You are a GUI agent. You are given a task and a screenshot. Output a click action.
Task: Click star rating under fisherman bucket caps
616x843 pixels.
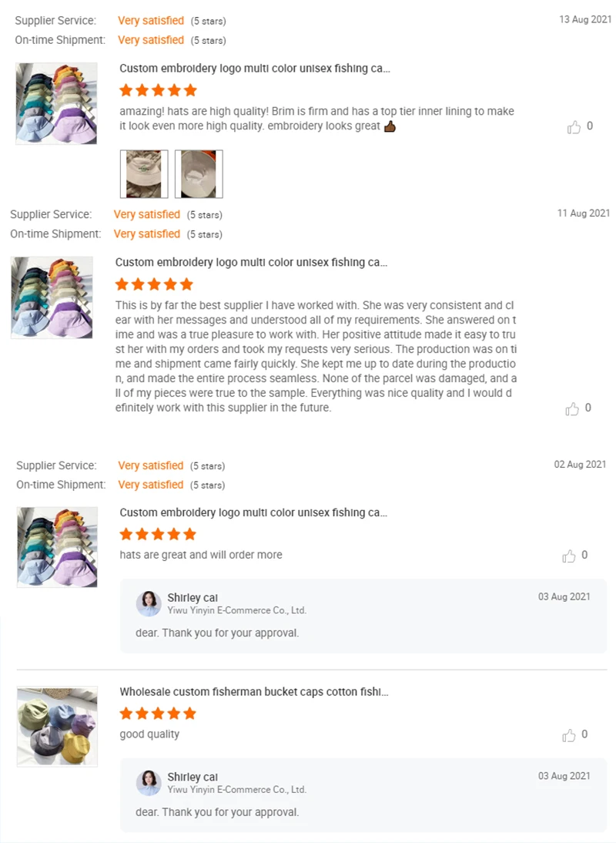click(158, 714)
